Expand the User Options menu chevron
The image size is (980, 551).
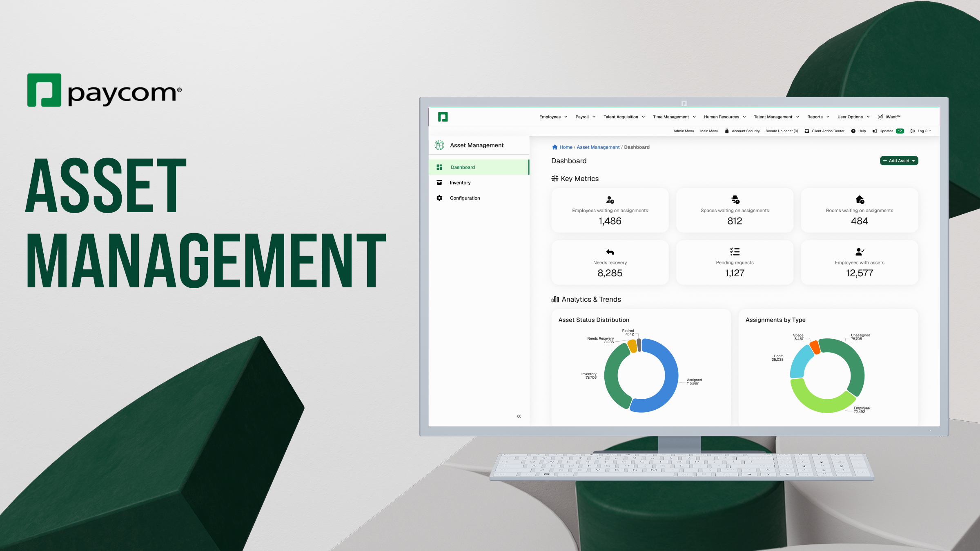click(x=868, y=117)
